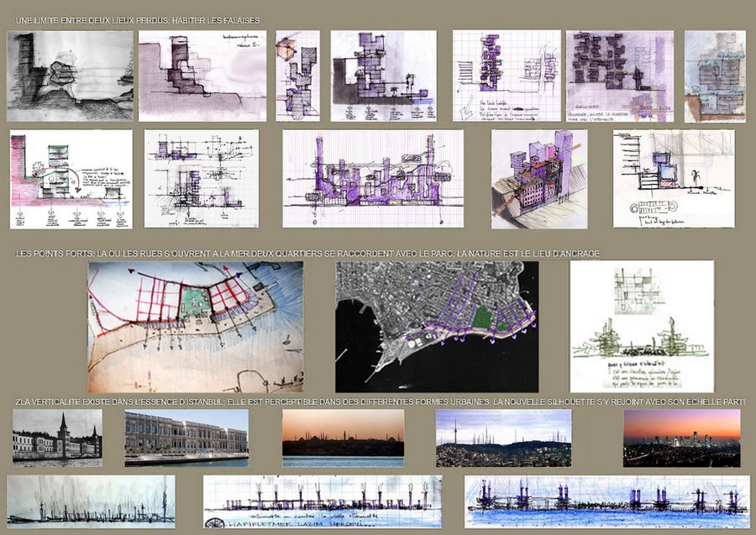Select the sunset mosque silhouette photo
The image size is (756, 535).
pos(344,438)
